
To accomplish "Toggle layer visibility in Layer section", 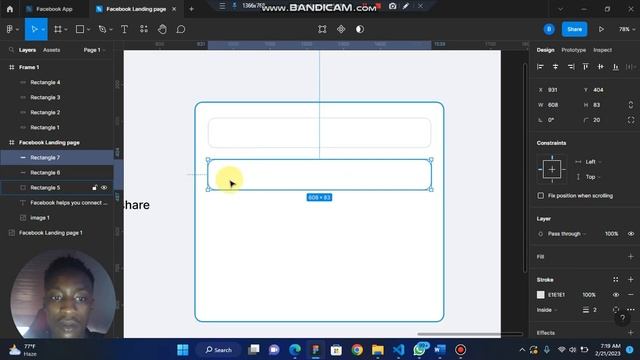I will 631,234.
